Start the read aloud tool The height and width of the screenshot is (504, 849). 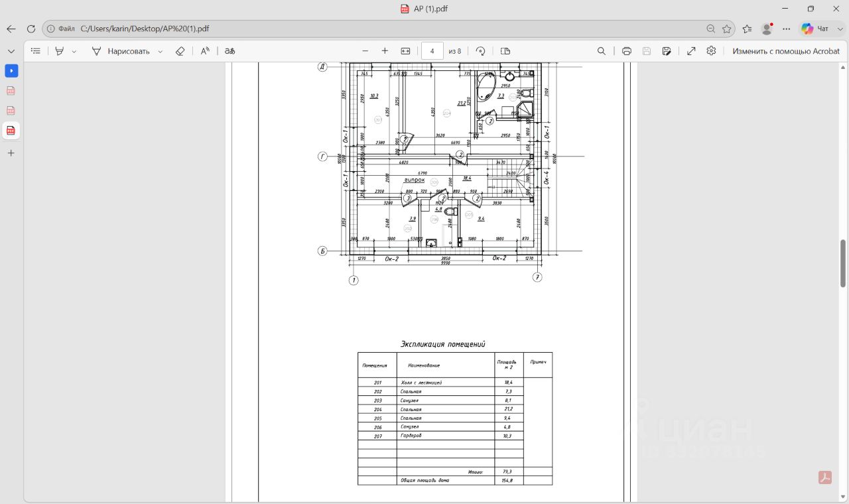[205, 51]
